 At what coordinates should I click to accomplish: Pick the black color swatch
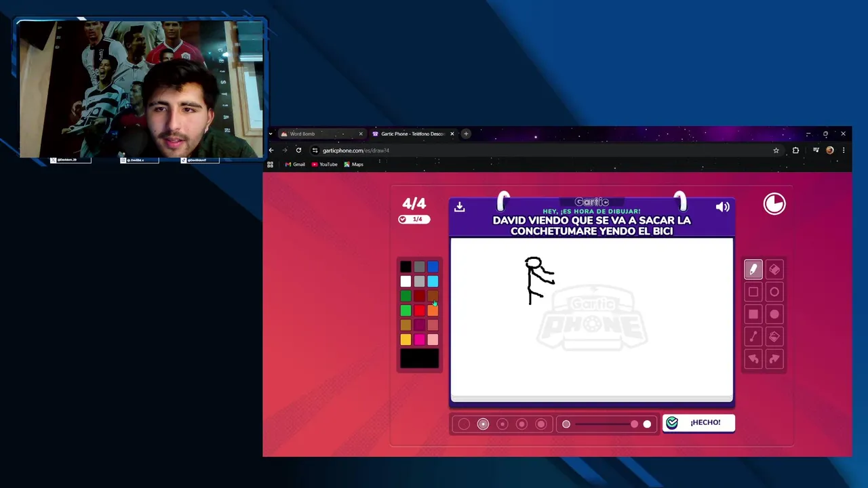406,267
